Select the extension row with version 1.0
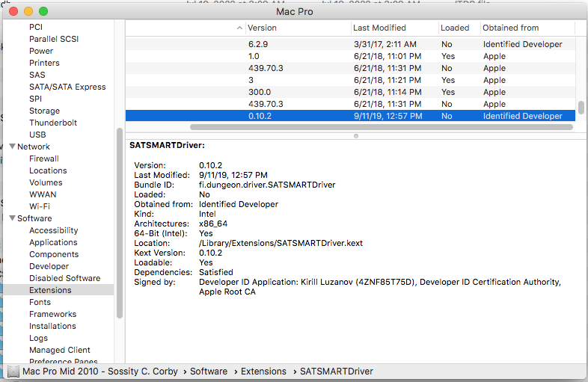The image size is (588, 382). pyautogui.click(x=350, y=56)
